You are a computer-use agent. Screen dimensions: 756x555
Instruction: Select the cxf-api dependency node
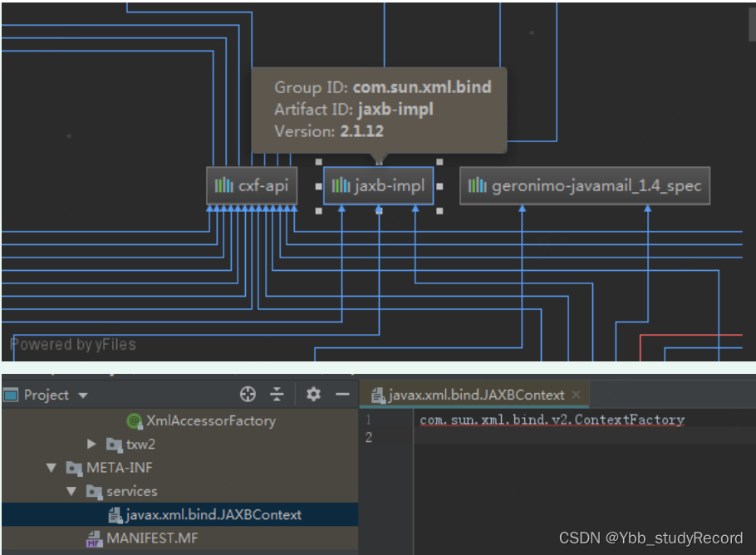(252, 186)
